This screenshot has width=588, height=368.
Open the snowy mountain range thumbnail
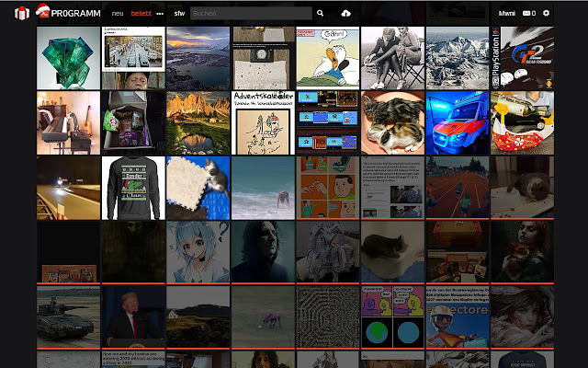(x=458, y=58)
